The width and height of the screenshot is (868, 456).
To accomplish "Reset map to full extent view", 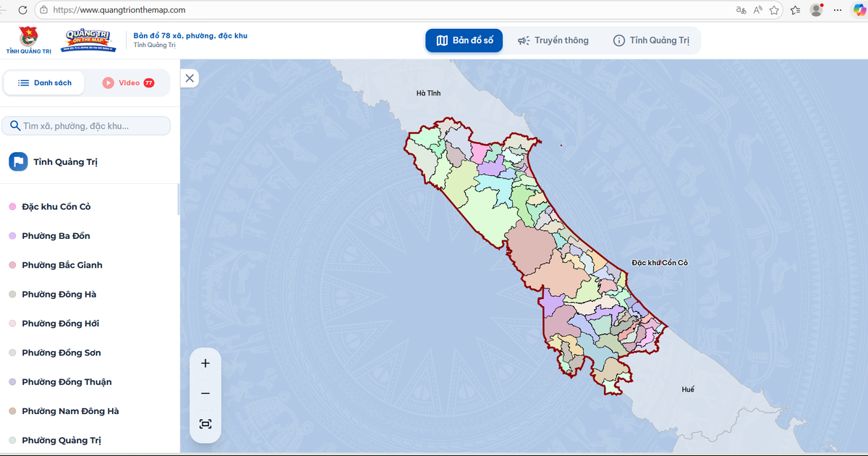I will (205, 424).
